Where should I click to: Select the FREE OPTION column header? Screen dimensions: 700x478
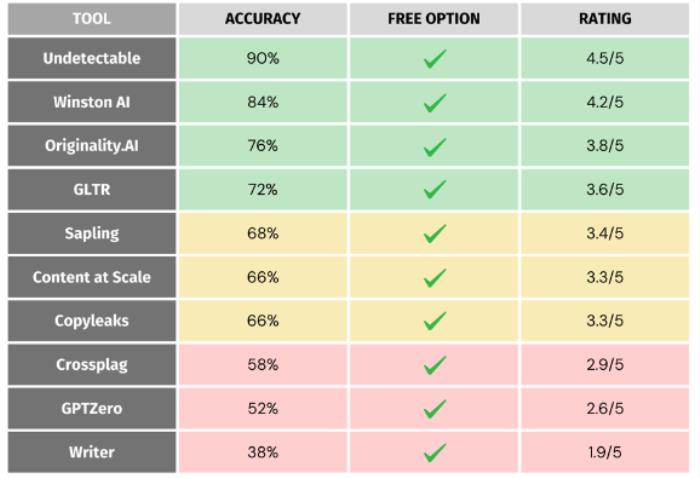pos(434,19)
